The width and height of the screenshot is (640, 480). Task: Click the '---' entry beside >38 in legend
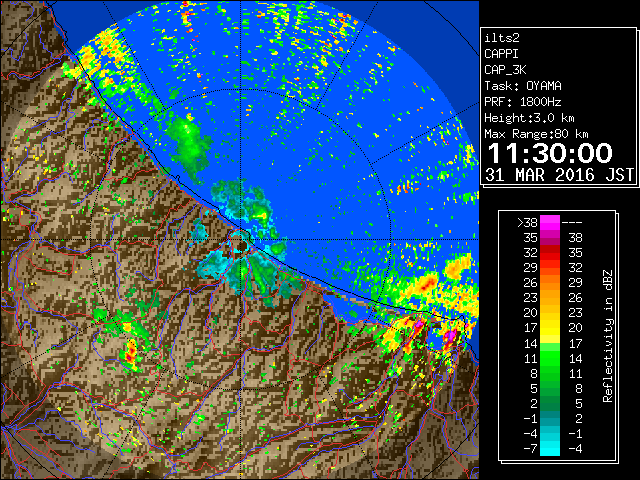click(x=572, y=223)
